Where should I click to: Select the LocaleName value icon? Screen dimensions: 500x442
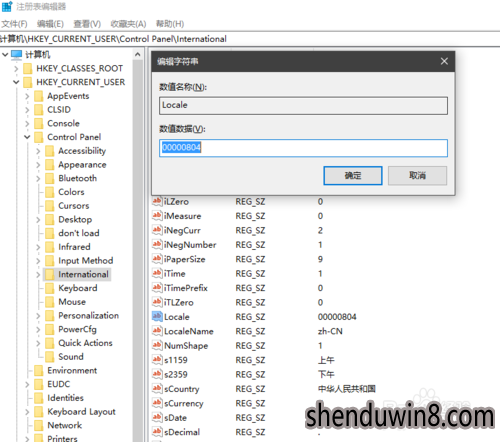click(157, 331)
